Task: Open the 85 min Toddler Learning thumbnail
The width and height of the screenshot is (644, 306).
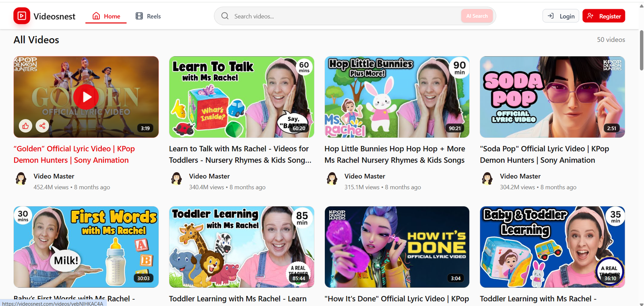Action: 242,247
